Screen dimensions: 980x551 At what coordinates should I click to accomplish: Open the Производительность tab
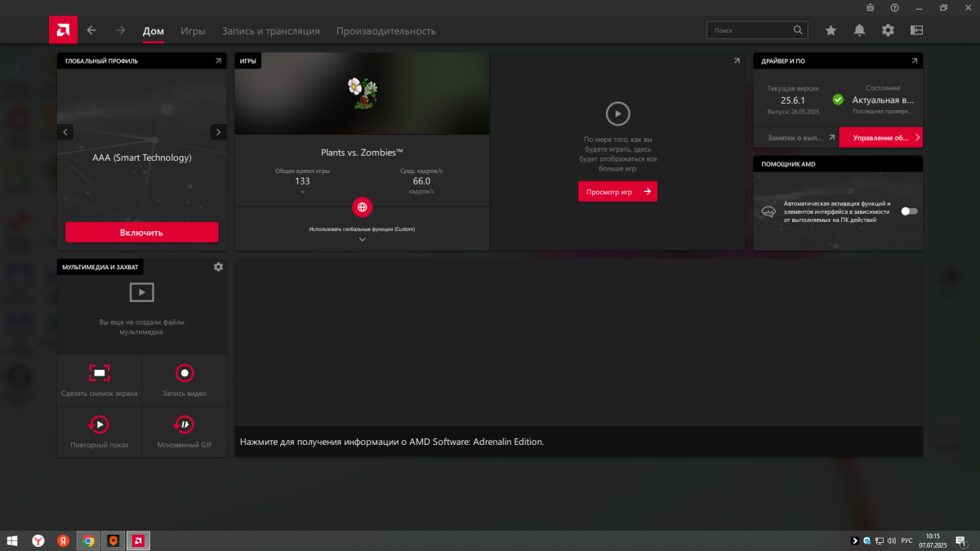click(x=385, y=31)
